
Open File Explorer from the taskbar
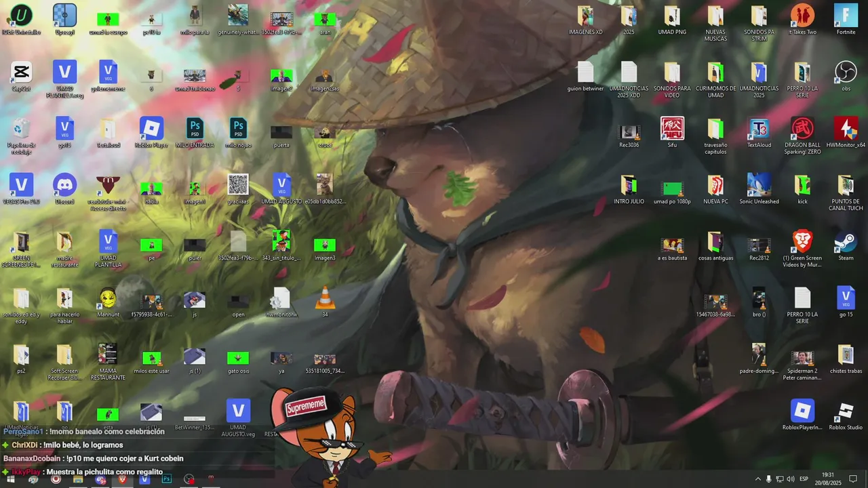(x=78, y=479)
